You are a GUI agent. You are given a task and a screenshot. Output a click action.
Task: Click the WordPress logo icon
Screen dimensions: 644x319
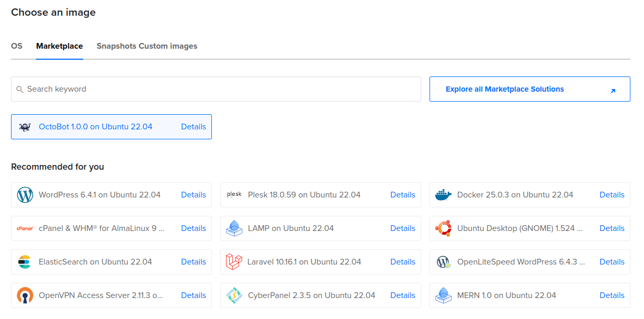click(25, 195)
